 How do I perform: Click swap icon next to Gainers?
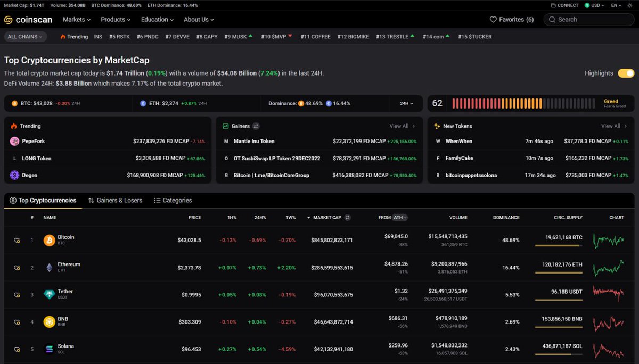tap(256, 126)
